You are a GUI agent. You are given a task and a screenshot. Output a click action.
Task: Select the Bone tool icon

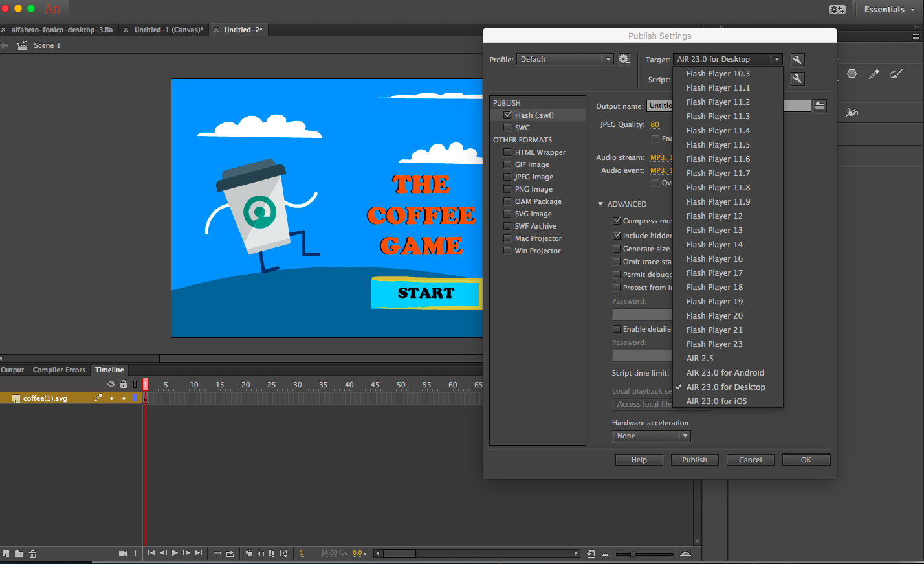[852, 112]
